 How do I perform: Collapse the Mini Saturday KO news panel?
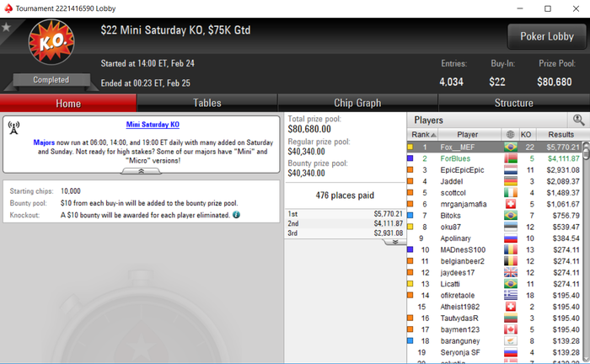[x=141, y=171]
